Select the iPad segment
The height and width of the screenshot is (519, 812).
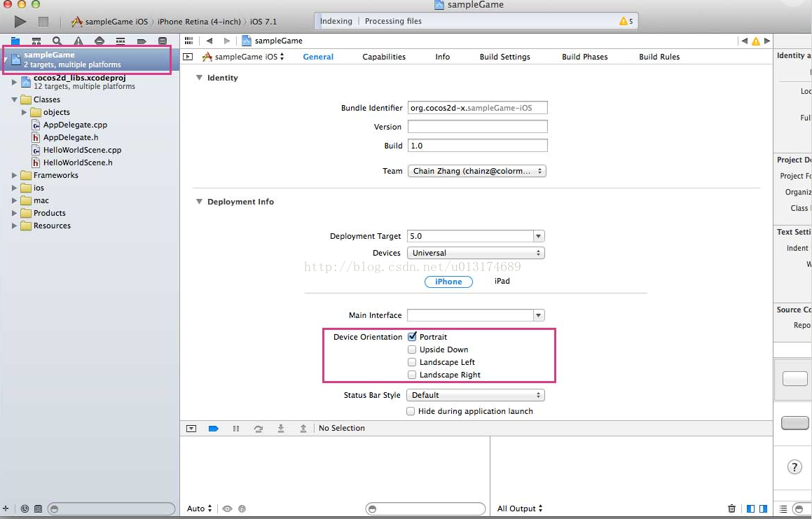click(502, 281)
